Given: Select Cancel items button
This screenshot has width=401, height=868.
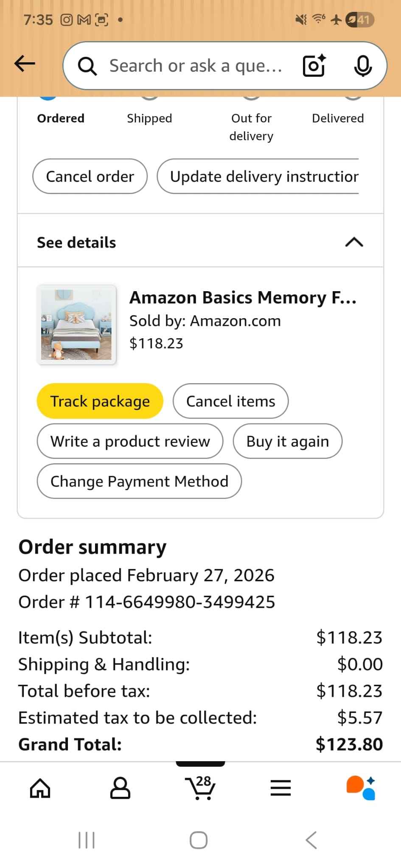Looking at the screenshot, I should (x=230, y=401).
